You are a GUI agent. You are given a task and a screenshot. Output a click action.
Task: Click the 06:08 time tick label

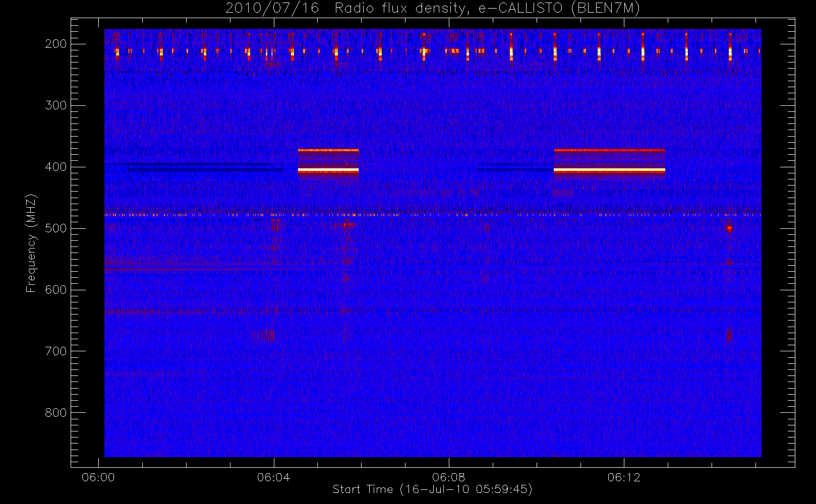[x=448, y=477]
